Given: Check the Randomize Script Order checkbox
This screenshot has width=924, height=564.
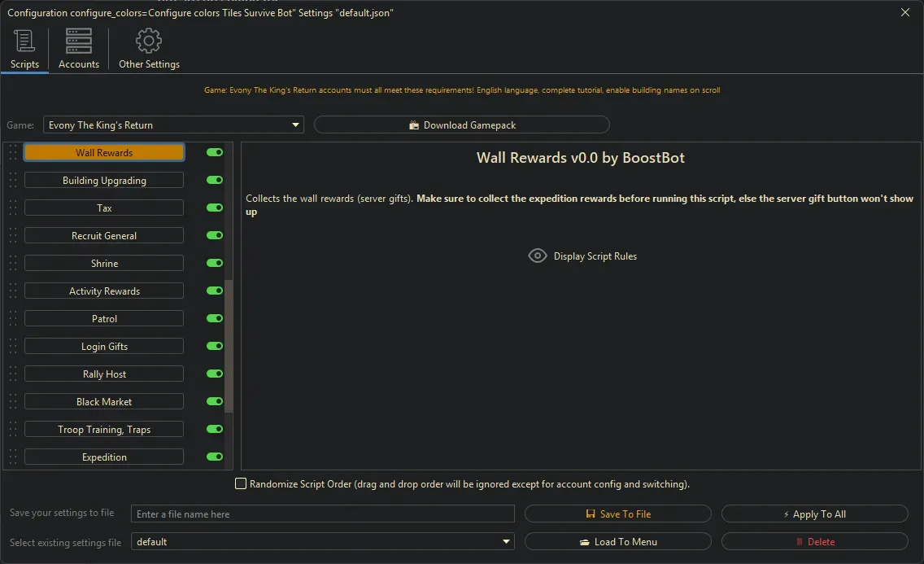Looking at the screenshot, I should (241, 483).
